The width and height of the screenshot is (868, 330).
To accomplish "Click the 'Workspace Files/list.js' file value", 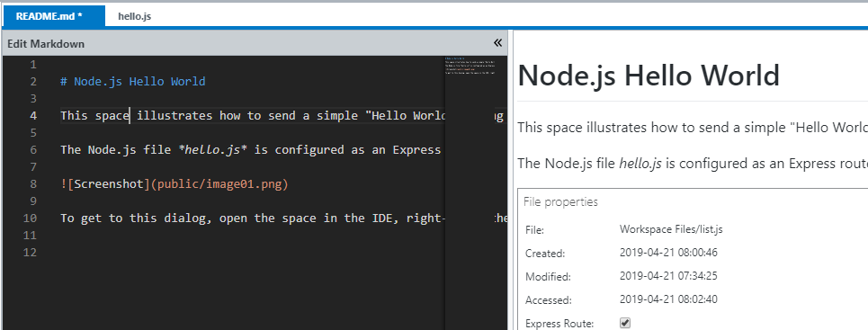I will 671,229.
